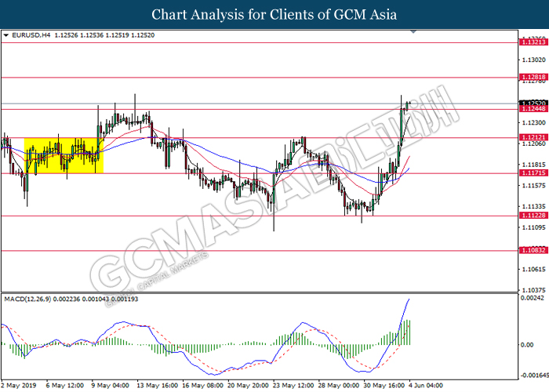The height and width of the screenshot is (392, 549).
Task: Click the 1.10375 price axis value
Action: click(533, 290)
